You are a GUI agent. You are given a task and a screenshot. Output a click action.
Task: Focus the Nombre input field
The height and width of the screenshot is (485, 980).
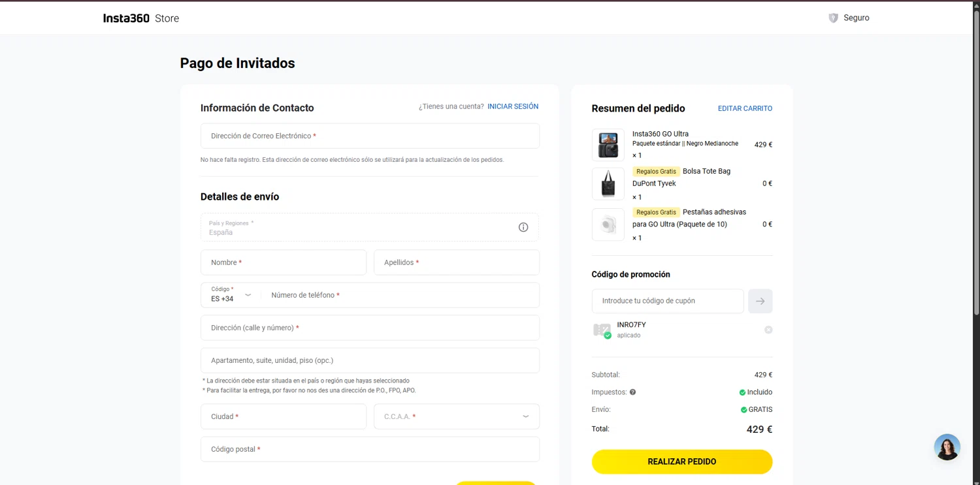284,262
